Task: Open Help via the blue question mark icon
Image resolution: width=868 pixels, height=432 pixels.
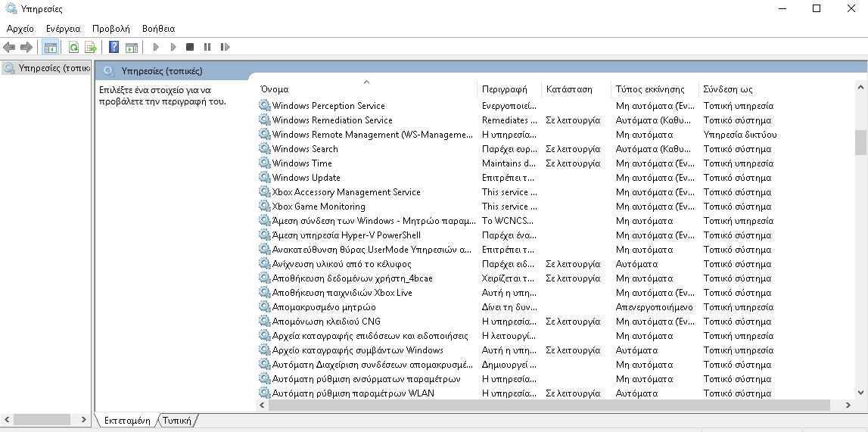Action: [114, 48]
